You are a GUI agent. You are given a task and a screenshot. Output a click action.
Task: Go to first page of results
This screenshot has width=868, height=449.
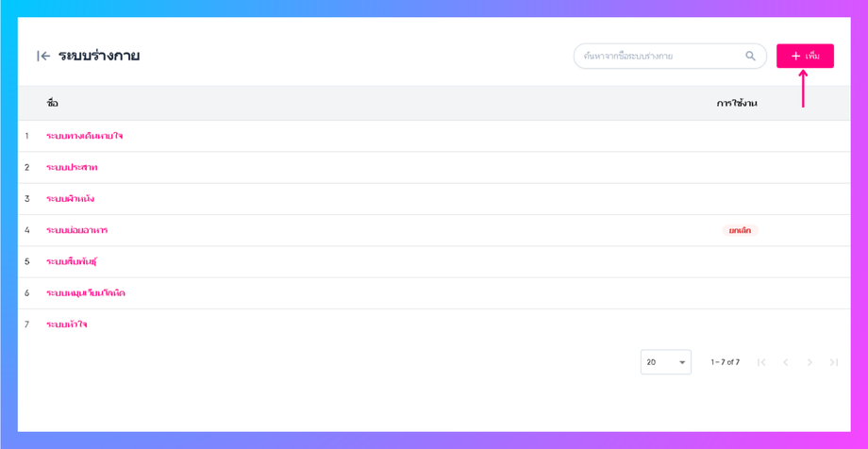761,362
